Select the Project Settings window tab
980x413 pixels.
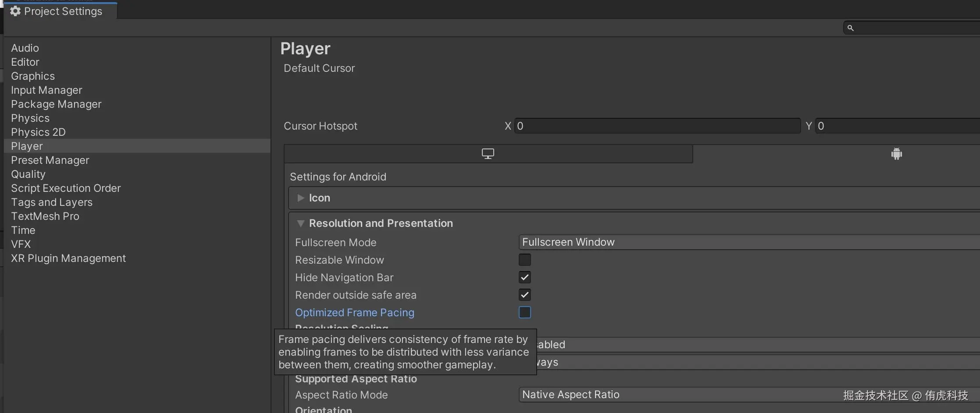click(63, 11)
